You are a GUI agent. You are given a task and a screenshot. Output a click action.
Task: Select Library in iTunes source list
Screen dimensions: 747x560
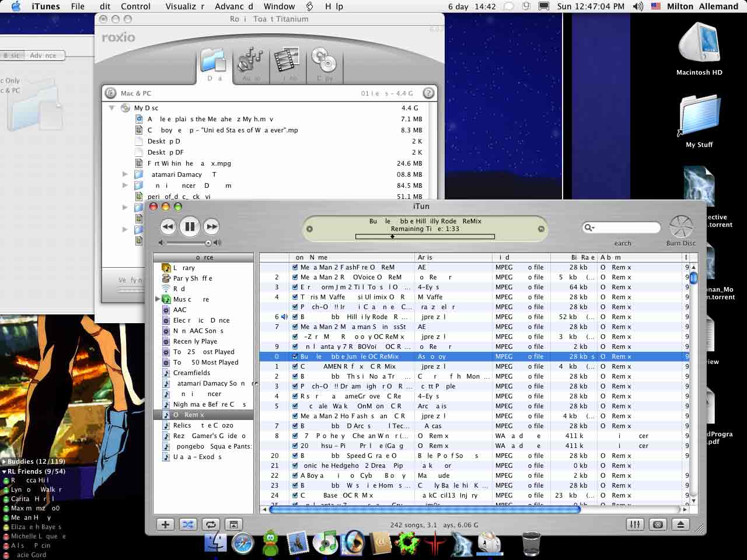coord(204,268)
